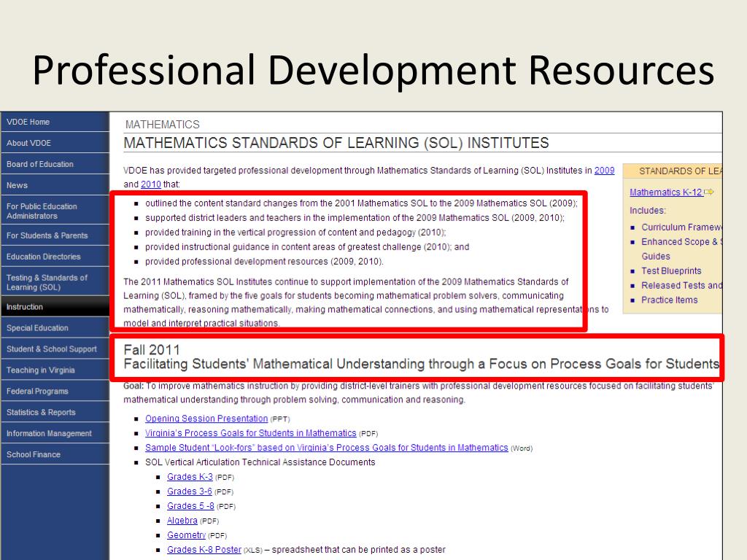Open Testing & Standards of Learning (SOL)

tap(55, 282)
